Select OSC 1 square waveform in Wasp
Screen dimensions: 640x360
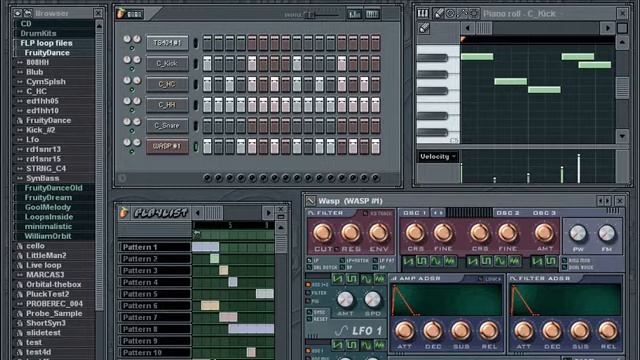(x=422, y=261)
